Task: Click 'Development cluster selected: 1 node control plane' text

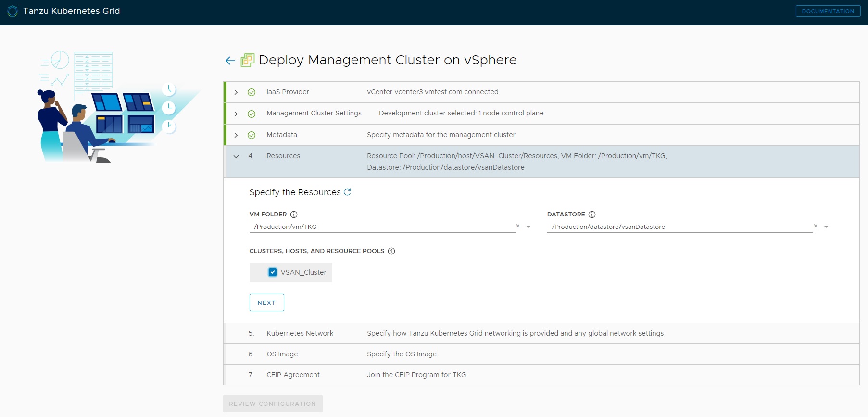Action: click(x=461, y=113)
